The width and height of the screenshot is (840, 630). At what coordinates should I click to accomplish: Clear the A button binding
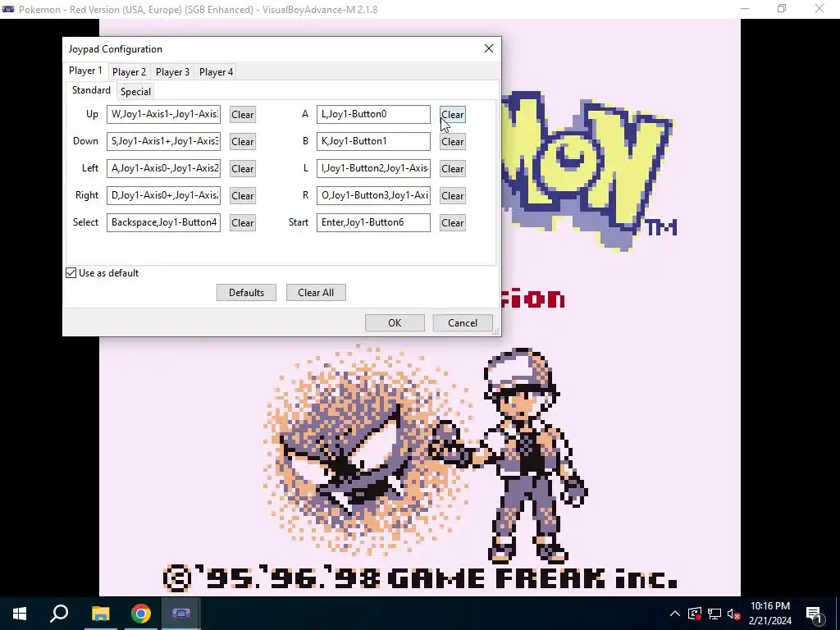[x=453, y=115]
